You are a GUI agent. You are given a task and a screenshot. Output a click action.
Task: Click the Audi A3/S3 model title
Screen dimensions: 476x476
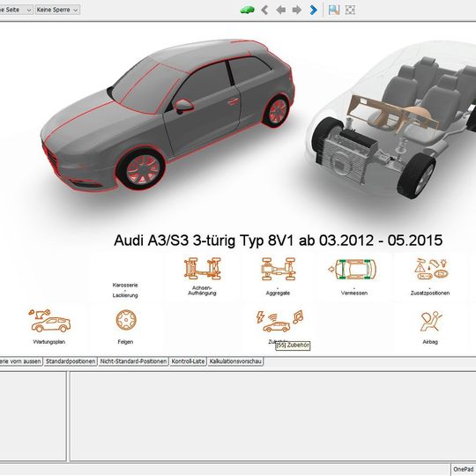click(x=278, y=240)
